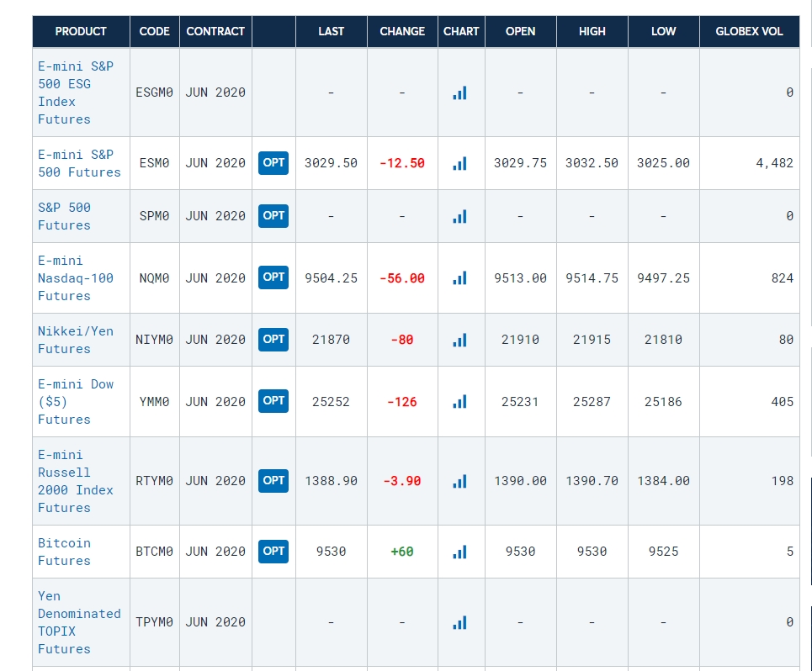Open Yen Denominated TOPIX Futures link
The width and height of the screenshot is (812, 671).
[x=79, y=622]
